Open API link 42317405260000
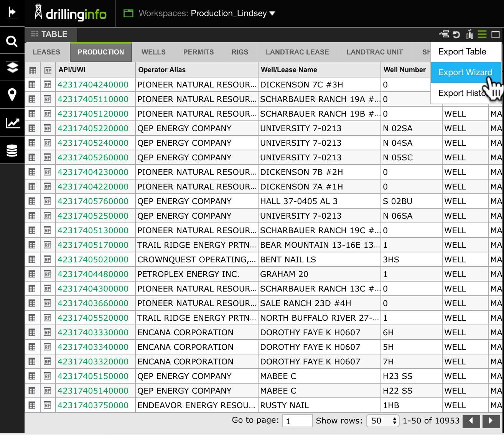 pos(93,158)
